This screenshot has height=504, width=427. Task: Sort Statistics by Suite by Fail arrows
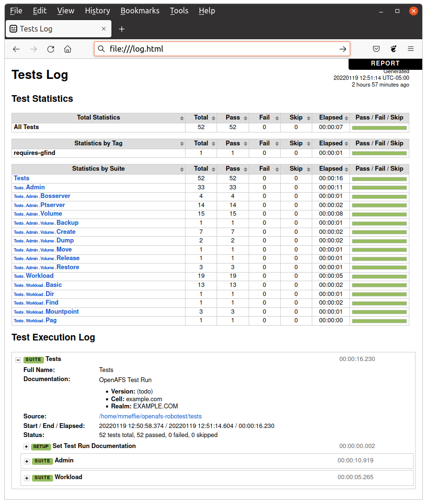(277, 169)
